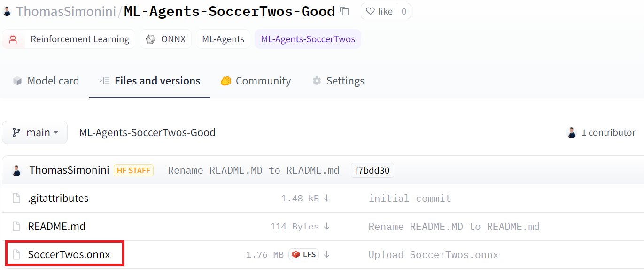Image resolution: width=644 pixels, height=275 pixels.
Task: Open the ThomasSimonini profile link in title
Action: coord(66,11)
